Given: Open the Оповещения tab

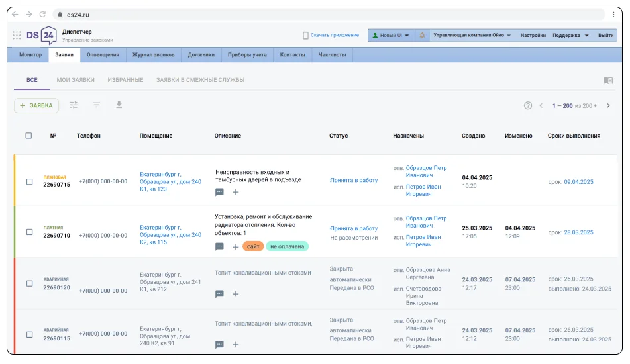Looking at the screenshot, I should pyautogui.click(x=103, y=54).
